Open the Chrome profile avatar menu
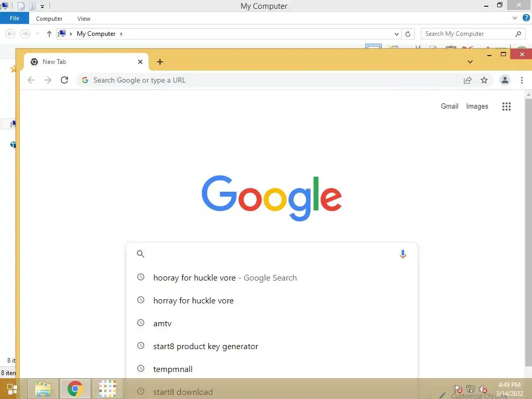This screenshot has height=399, width=532. point(505,80)
